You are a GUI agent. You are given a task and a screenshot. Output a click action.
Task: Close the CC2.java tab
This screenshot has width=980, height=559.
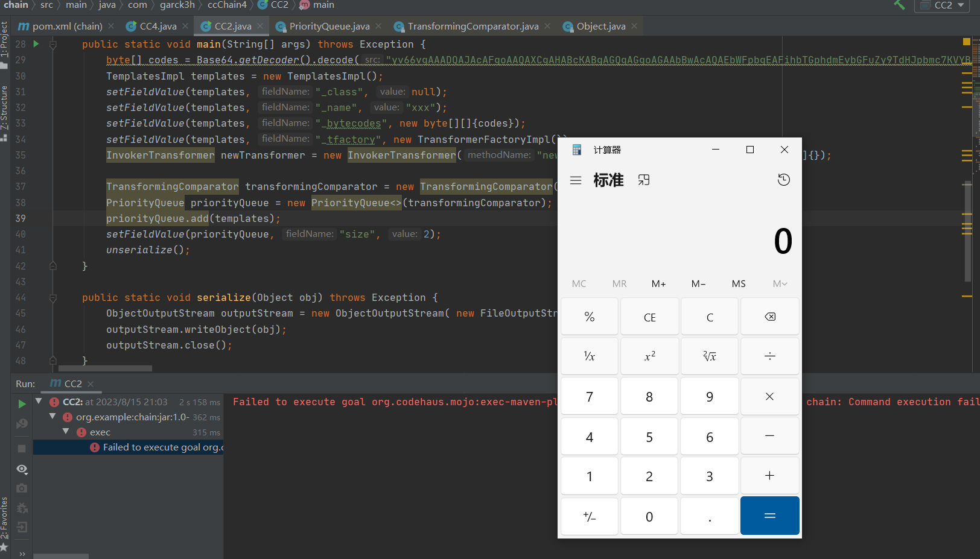coord(260,26)
